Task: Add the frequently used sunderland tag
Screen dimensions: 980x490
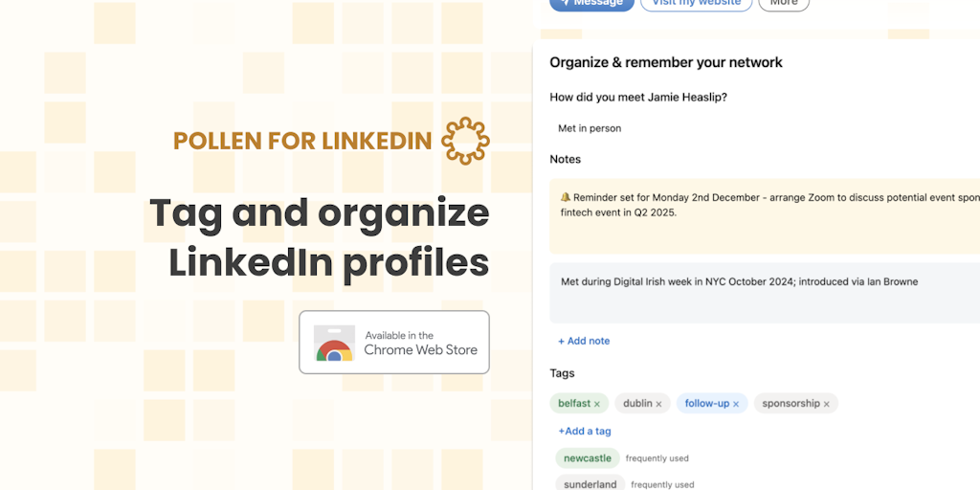Action: tap(590, 483)
